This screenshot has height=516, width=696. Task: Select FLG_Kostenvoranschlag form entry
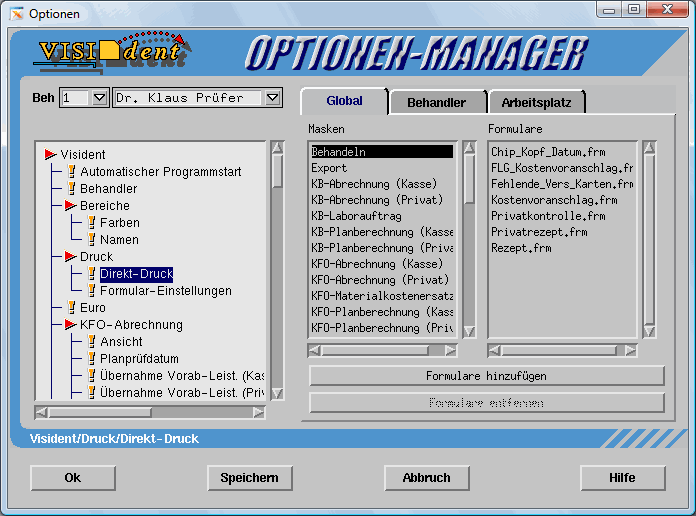click(x=562, y=168)
